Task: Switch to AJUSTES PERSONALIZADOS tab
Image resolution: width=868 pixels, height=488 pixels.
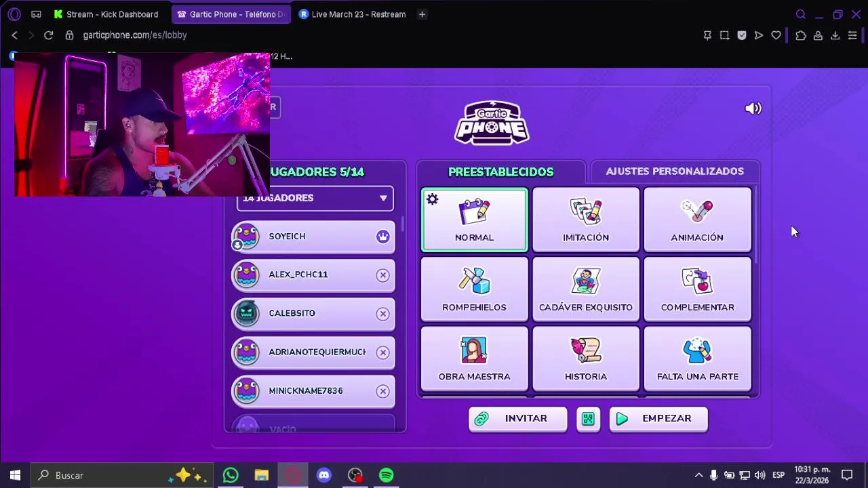Action: pyautogui.click(x=675, y=171)
